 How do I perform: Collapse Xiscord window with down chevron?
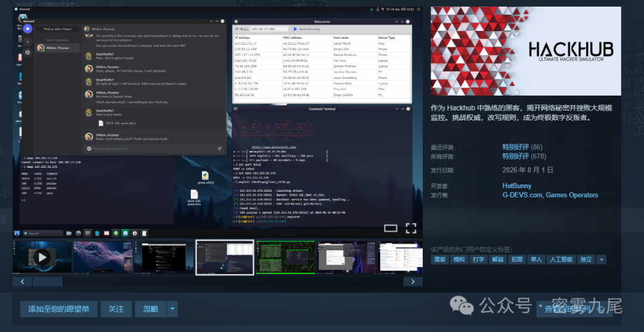212,21
